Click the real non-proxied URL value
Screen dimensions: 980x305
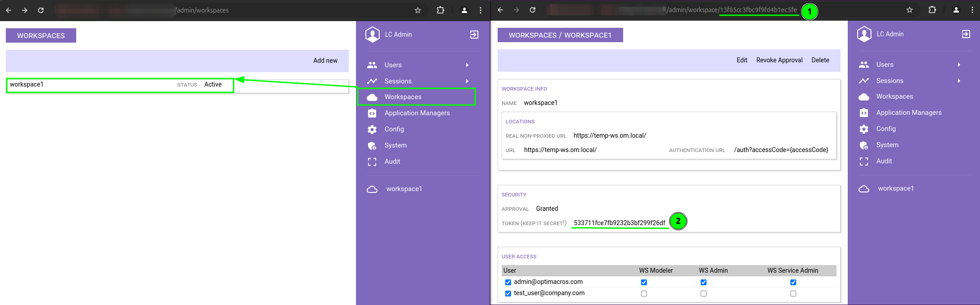tap(610, 135)
